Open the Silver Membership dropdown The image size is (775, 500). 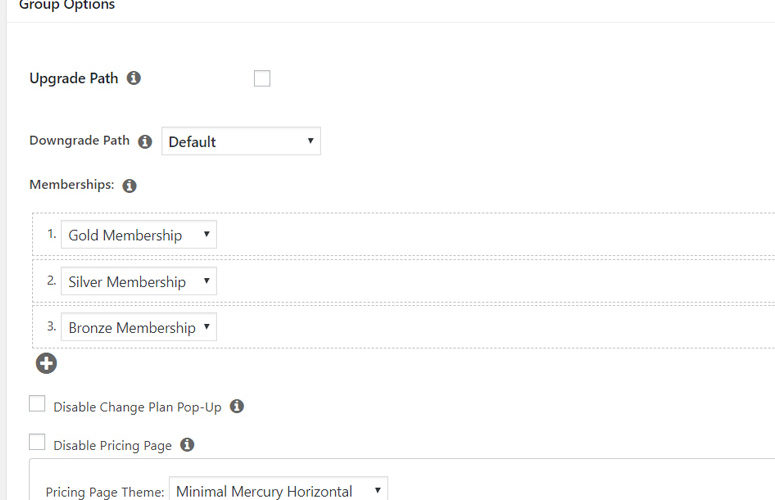pos(138,282)
